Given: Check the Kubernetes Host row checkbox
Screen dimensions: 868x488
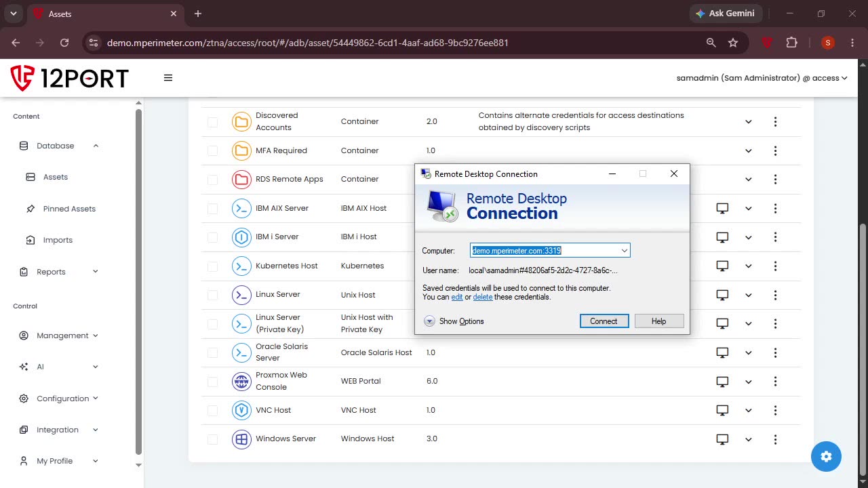Looking at the screenshot, I should (213, 266).
